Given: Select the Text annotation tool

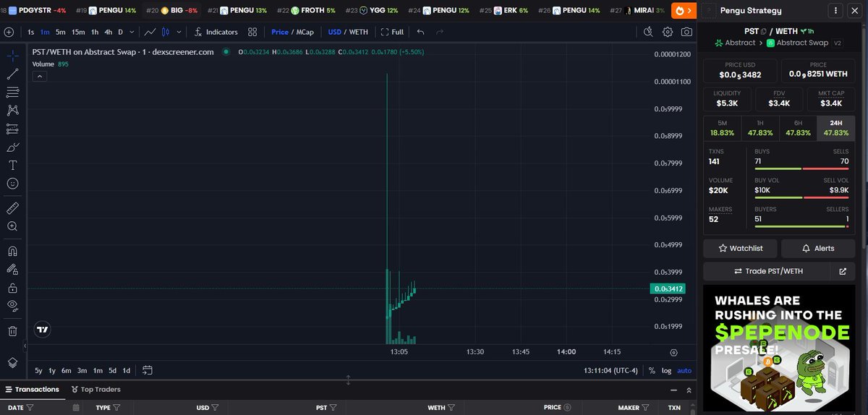Looking at the screenshot, I should [12, 166].
